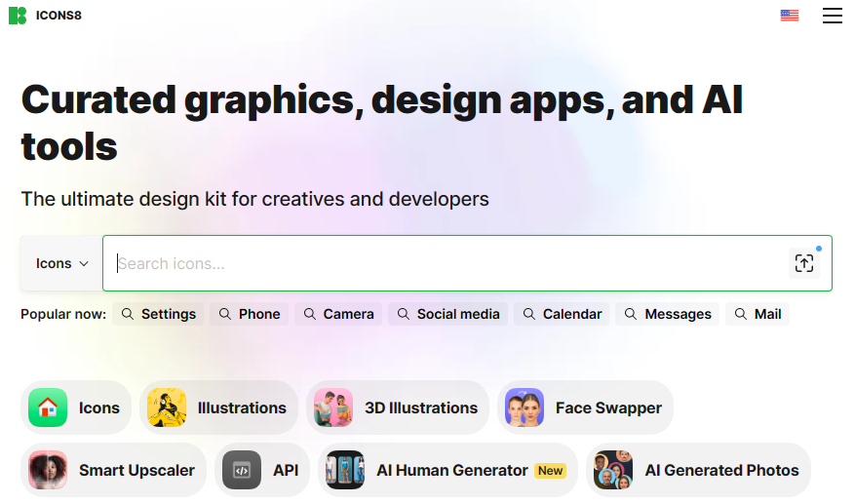Image resolution: width=855 pixels, height=504 pixels.
Task: Open the Face Swapper text link
Action: tap(609, 408)
